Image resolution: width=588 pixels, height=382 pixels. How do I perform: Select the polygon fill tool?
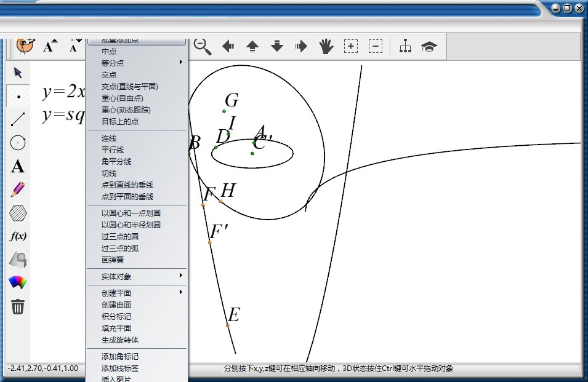[x=18, y=212]
